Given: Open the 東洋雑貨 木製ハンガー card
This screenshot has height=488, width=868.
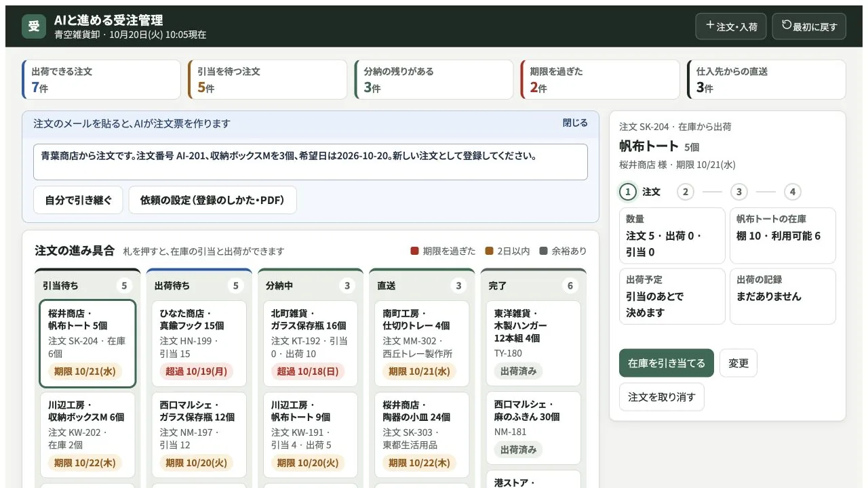Looking at the screenshot, I should [533, 344].
